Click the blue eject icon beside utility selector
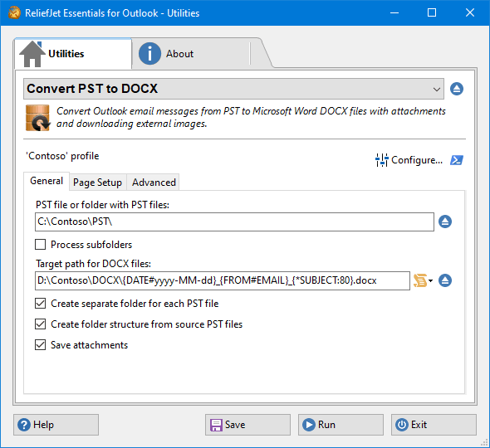 tap(457, 89)
